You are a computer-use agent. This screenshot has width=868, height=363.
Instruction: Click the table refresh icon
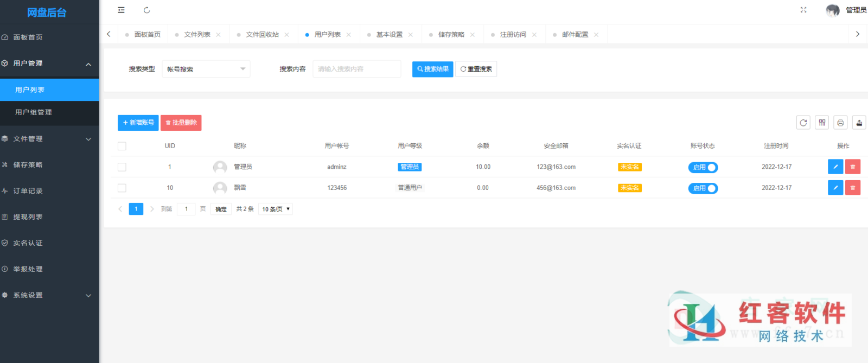pos(803,123)
